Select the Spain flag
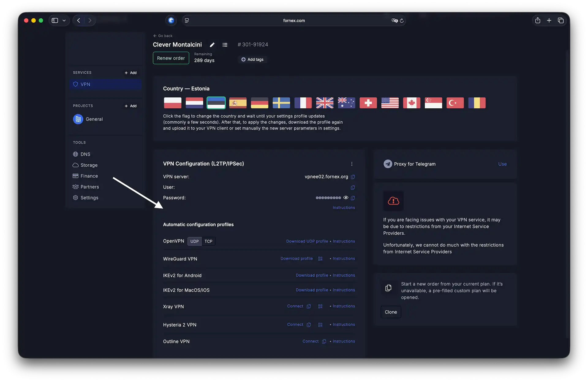This screenshot has width=588, height=382. (238, 103)
